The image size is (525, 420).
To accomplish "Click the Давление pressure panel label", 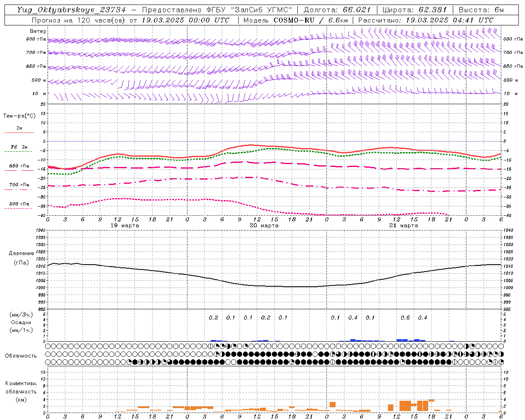I will point(21,253).
